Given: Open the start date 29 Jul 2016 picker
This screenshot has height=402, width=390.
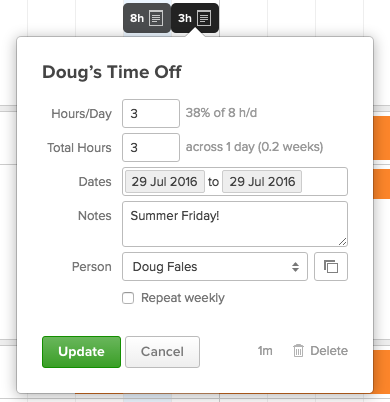Looking at the screenshot, I should [165, 182].
